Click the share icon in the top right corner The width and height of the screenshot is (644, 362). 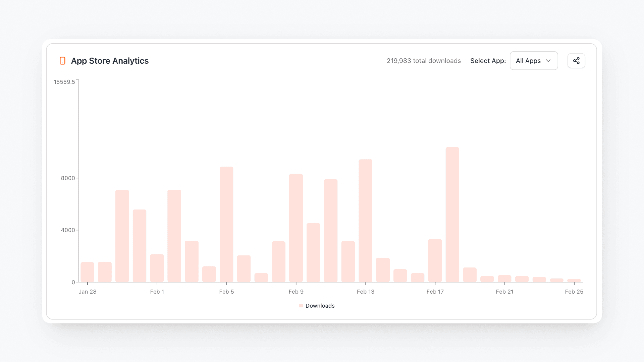[576, 61]
